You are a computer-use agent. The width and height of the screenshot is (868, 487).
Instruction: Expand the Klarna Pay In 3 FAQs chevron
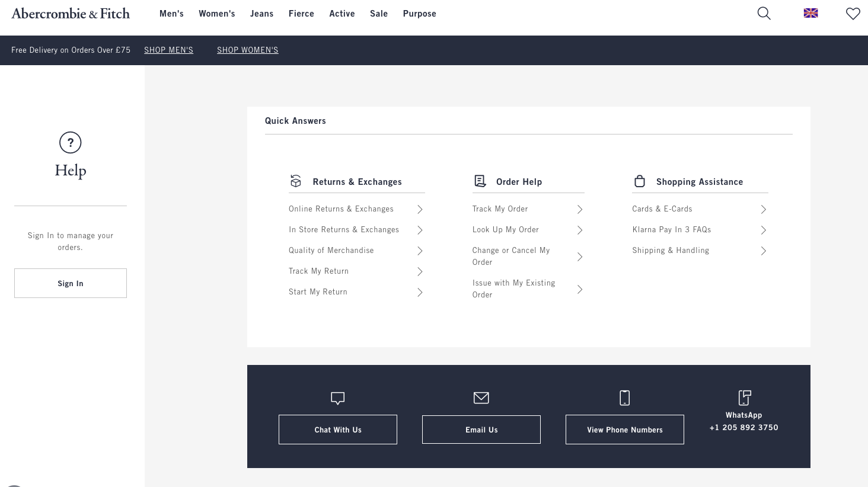[764, 230]
